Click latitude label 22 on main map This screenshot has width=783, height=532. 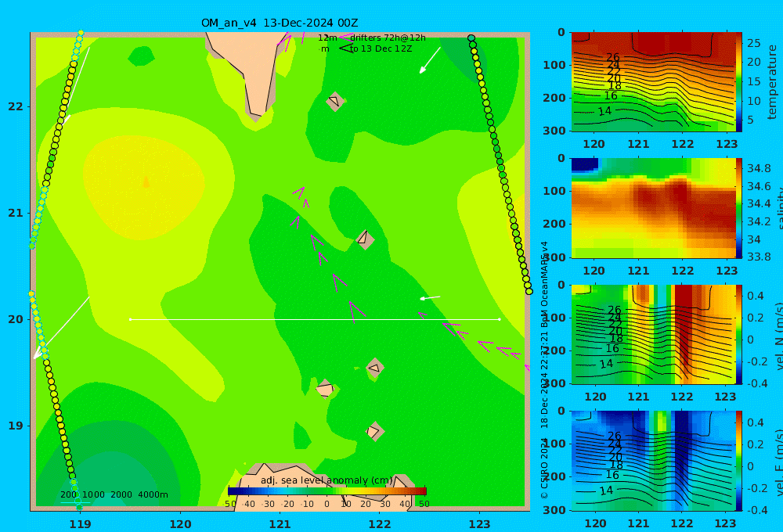pyautogui.click(x=16, y=106)
